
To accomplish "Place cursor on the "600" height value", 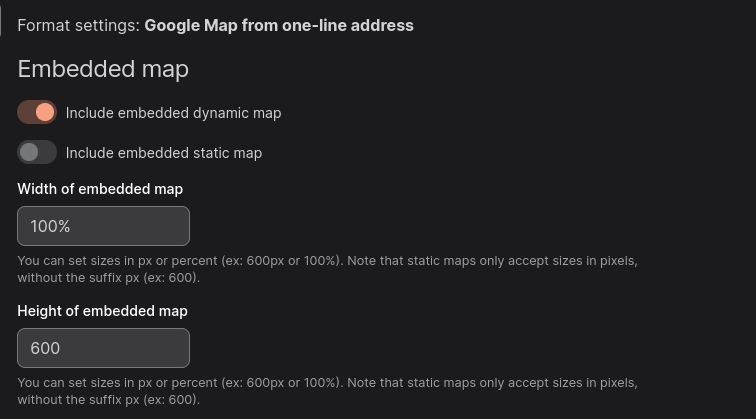I will pyautogui.click(x=45, y=349).
